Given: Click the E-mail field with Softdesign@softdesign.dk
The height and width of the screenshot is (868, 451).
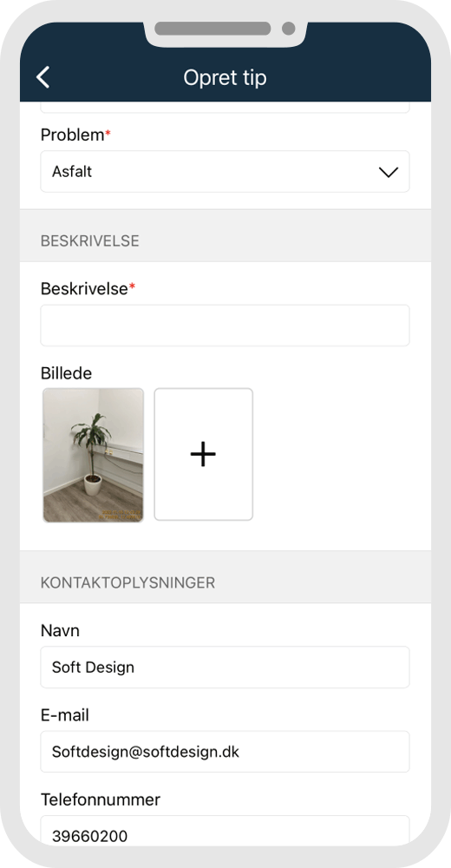Looking at the screenshot, I should click(x=225, y=751).
